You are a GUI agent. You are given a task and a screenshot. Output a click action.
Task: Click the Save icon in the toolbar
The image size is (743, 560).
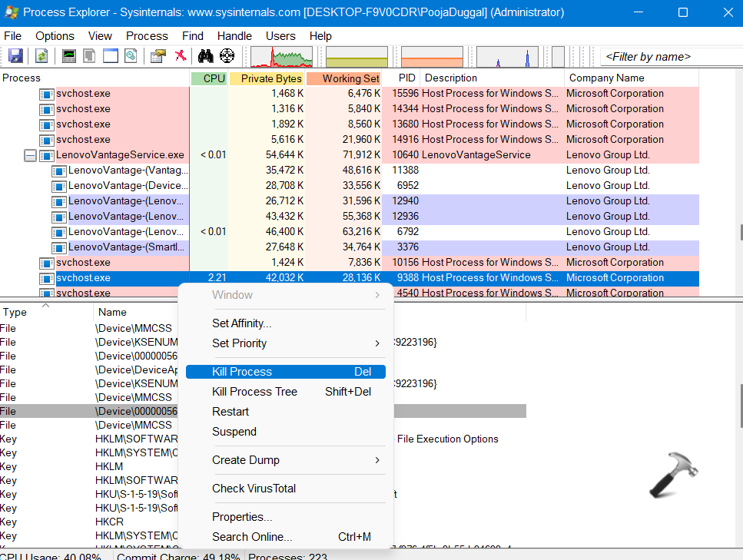[15, 56]
